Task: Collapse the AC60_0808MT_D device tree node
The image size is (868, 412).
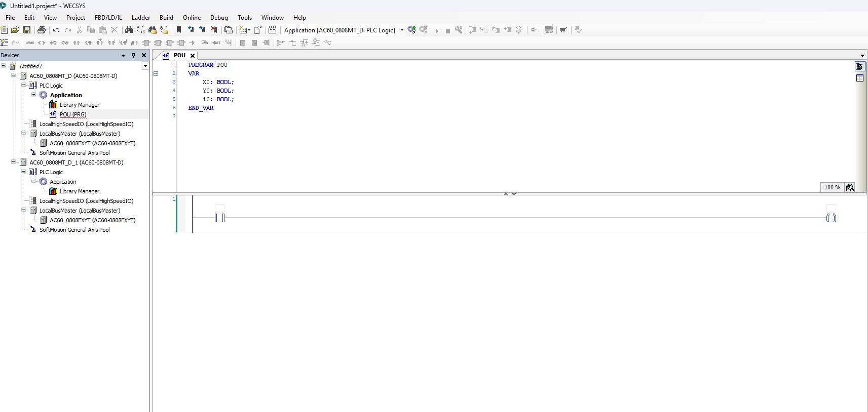Action: pyautogui.click(x=14, y=75)
